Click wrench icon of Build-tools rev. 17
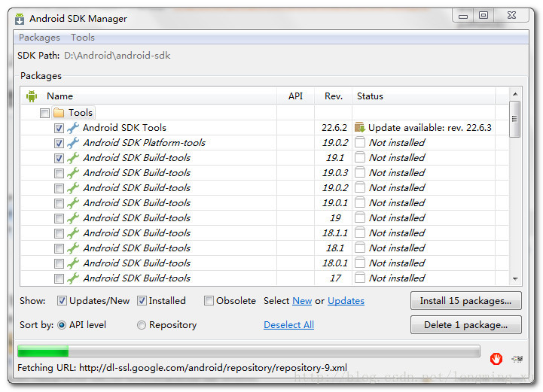This screenshot has width=543, height=392. tap(73, 278)
